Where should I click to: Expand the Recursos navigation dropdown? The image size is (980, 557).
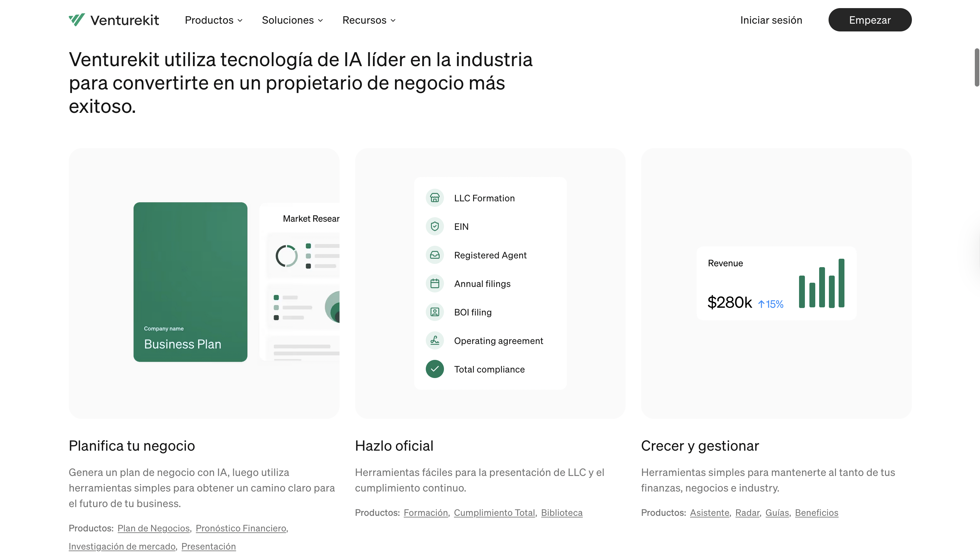369,20
